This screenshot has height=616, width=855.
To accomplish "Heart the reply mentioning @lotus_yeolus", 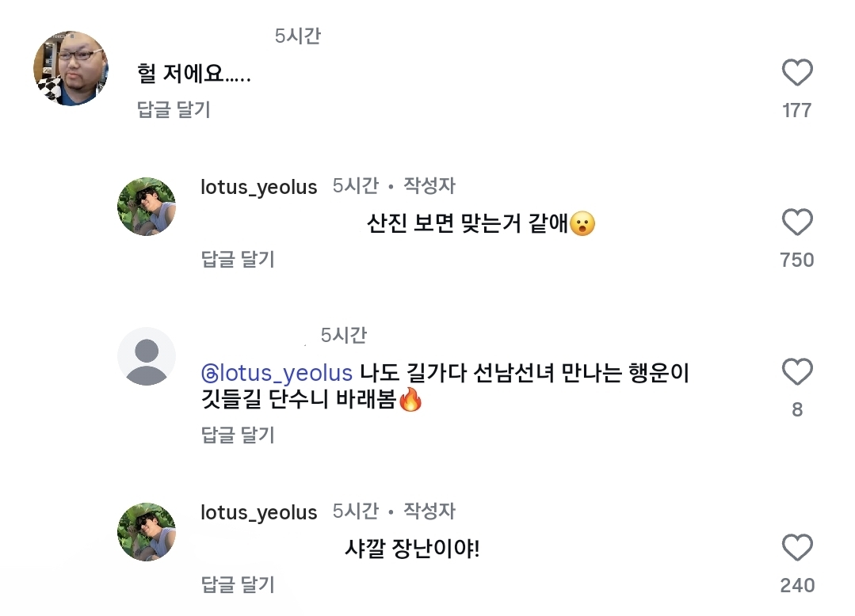I will coord(797,372).
